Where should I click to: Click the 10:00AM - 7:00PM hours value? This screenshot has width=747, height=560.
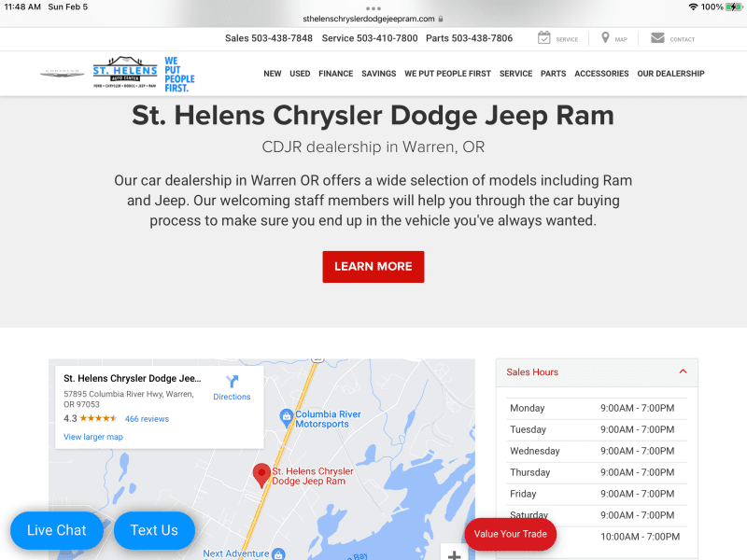click(x=640, y=537)
